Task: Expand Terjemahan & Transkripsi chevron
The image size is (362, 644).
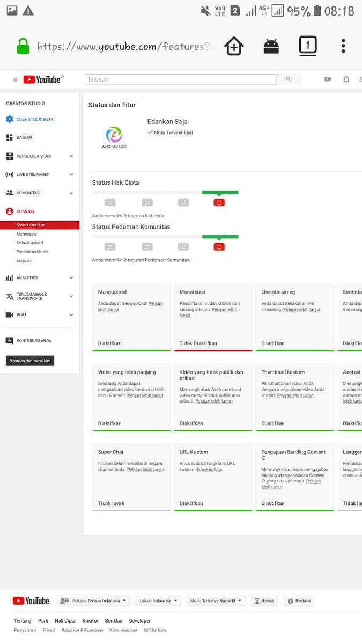Action: [x=71, y=296]
